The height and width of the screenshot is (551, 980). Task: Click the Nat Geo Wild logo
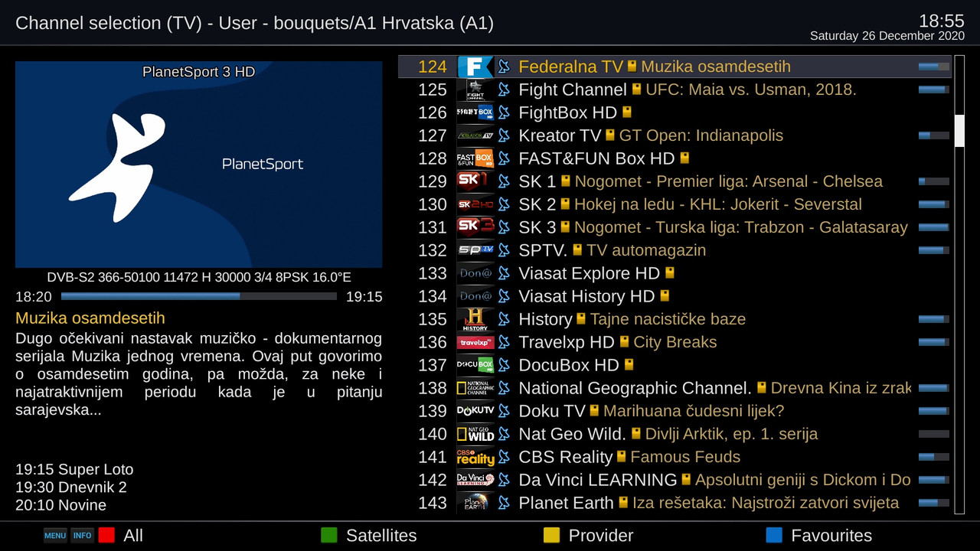pos(475,434)
